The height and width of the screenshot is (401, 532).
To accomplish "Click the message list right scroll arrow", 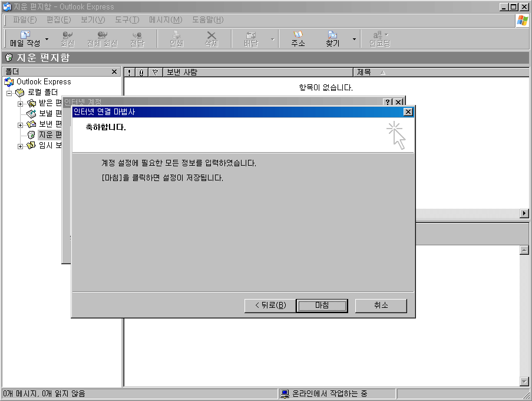I will (524, 213).
